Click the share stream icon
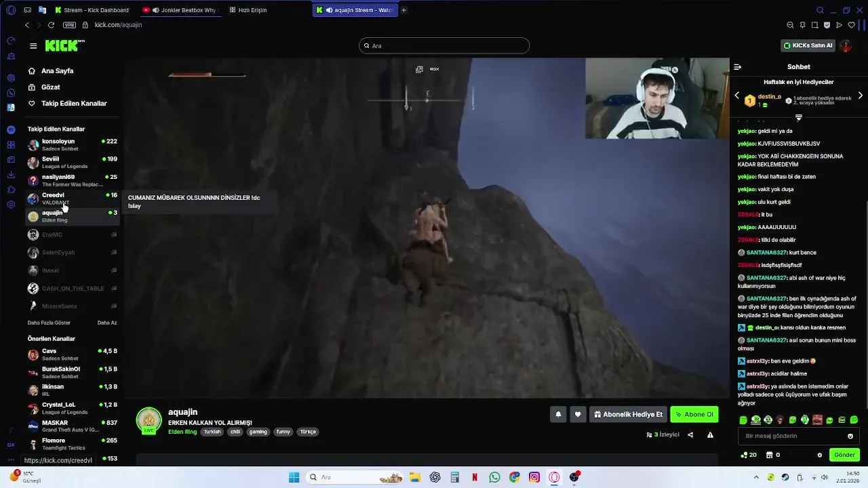This screenshot has height=488, width=868. tap(690, 435)
